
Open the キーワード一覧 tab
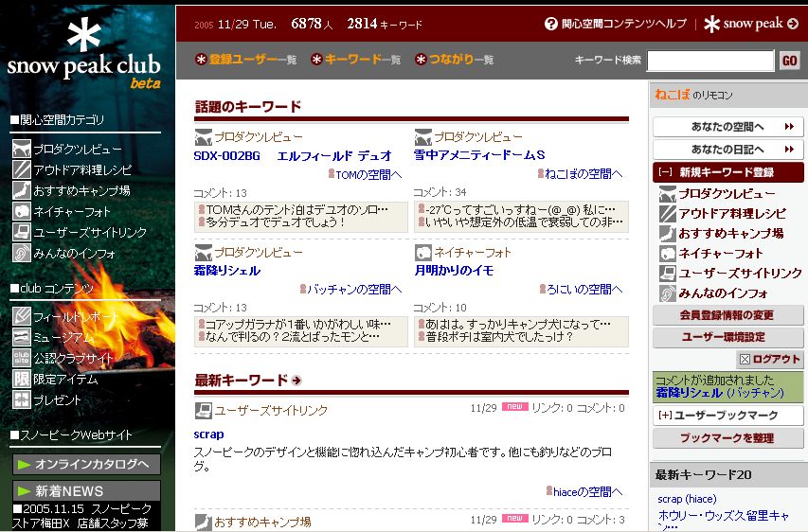coord(355,60)
